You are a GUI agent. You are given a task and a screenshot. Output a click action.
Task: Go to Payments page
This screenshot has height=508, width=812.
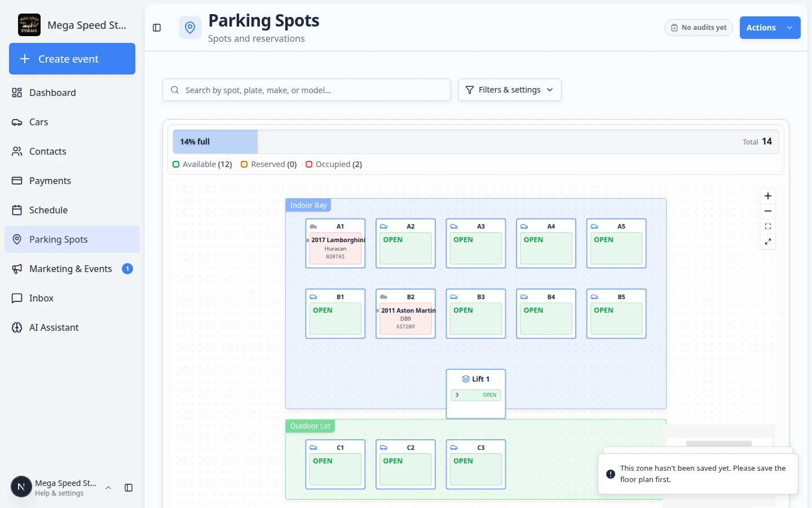tap(72, 181)
